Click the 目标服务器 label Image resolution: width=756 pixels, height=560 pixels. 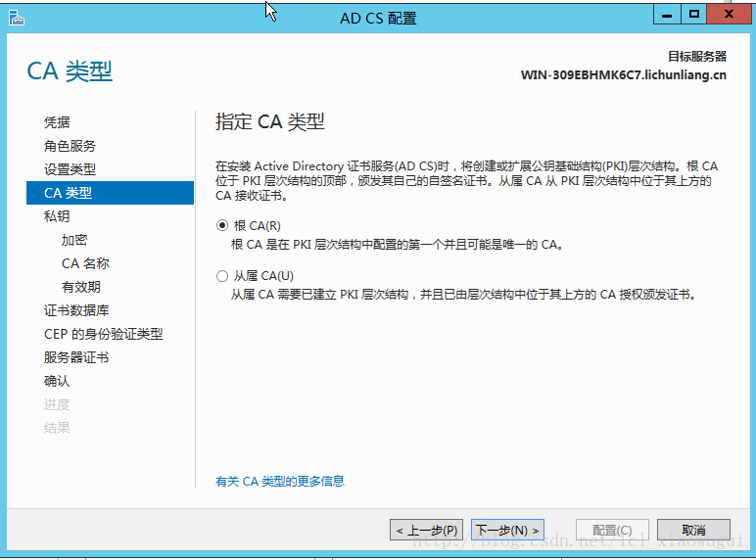[x=697, y=57]
